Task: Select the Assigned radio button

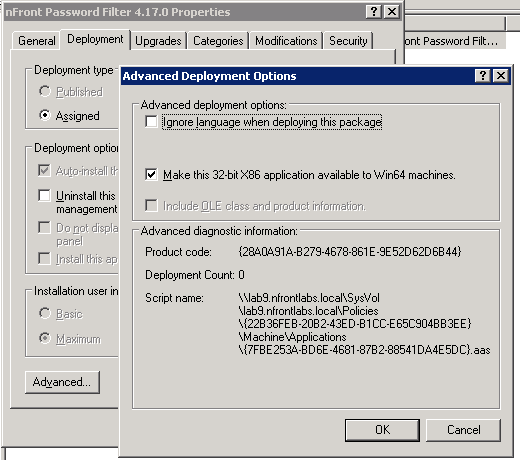Action: pyautogui.click(x=45, y=115)
